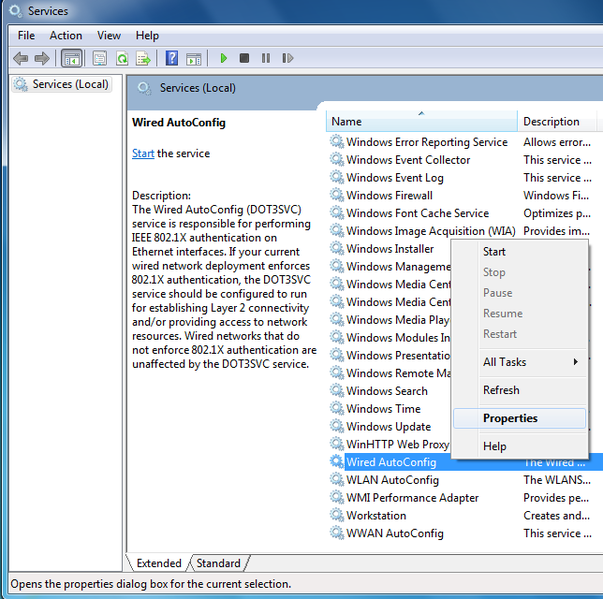Click 'The WLANS...' description cell
The height and width of the screenshot is (599, 603).
pyautogui.click(x=557, y=479)
